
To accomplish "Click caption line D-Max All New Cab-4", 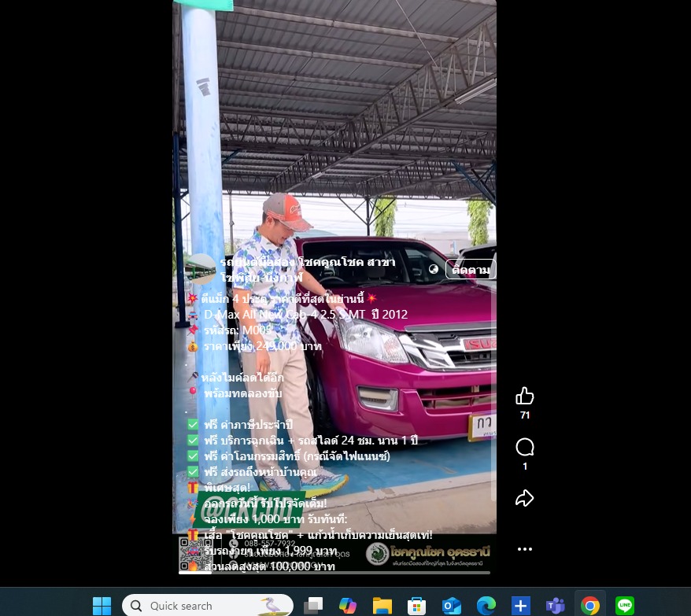I will tap(306, 314).
